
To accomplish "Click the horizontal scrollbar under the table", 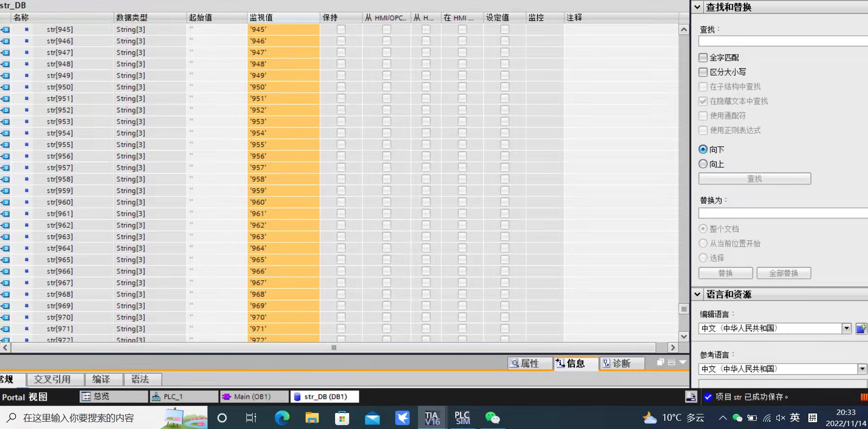I will (x=334, y=348).
